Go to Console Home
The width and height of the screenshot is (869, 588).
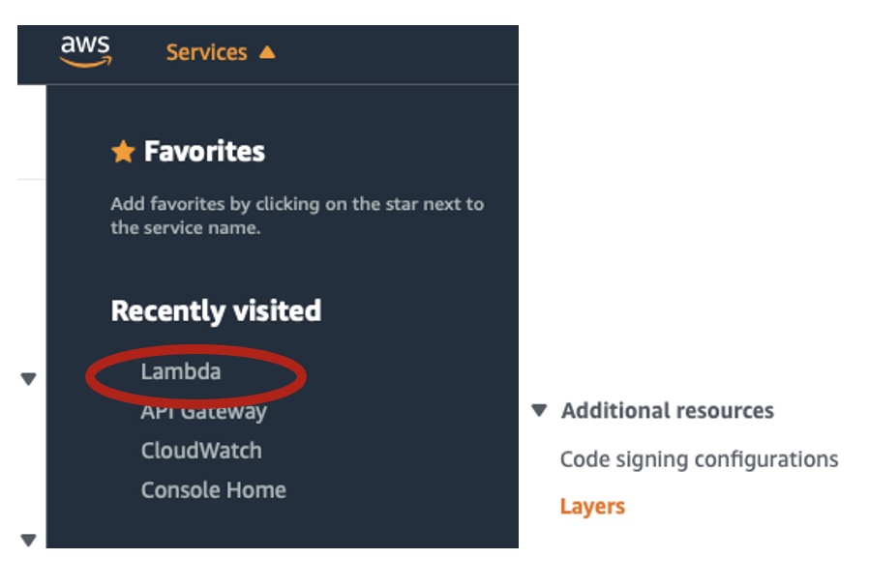click(x=213, y=490)
